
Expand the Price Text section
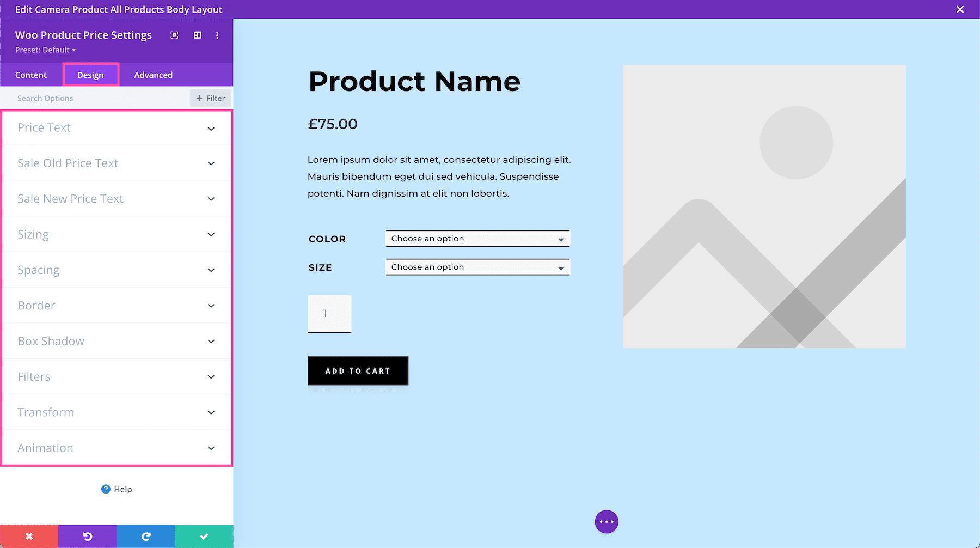pos(117,127)
